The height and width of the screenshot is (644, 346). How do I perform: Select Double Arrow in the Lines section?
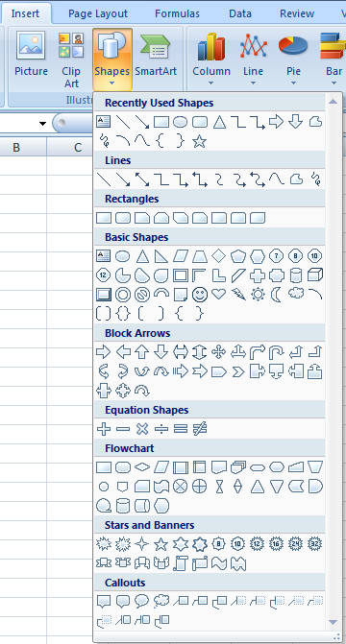click(x=142, y=179)
